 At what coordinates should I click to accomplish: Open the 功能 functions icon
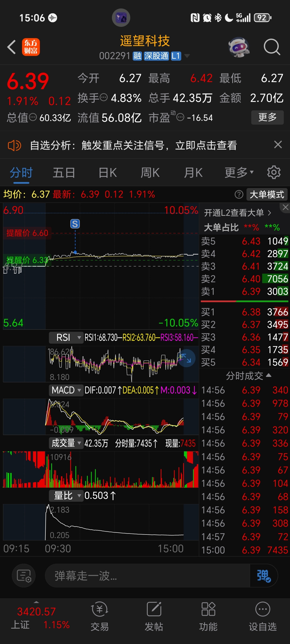point(208,616)
